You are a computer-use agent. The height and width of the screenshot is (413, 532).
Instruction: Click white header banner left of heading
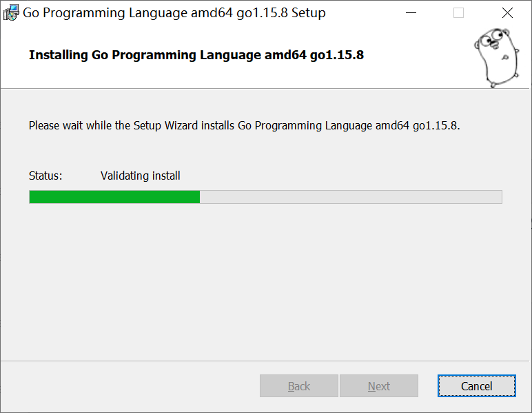click(x=14, y=55)
